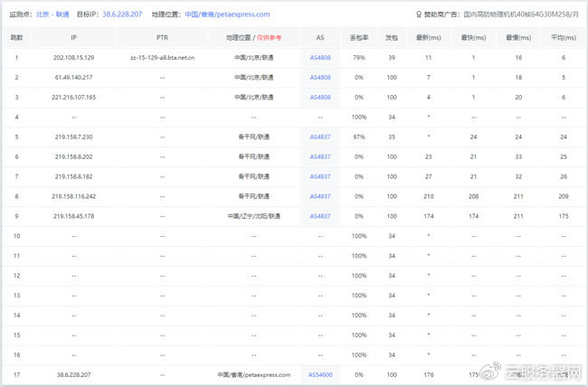Click the 97% packet loss value
The image size is (588, 387).
(x=359, y=137)
